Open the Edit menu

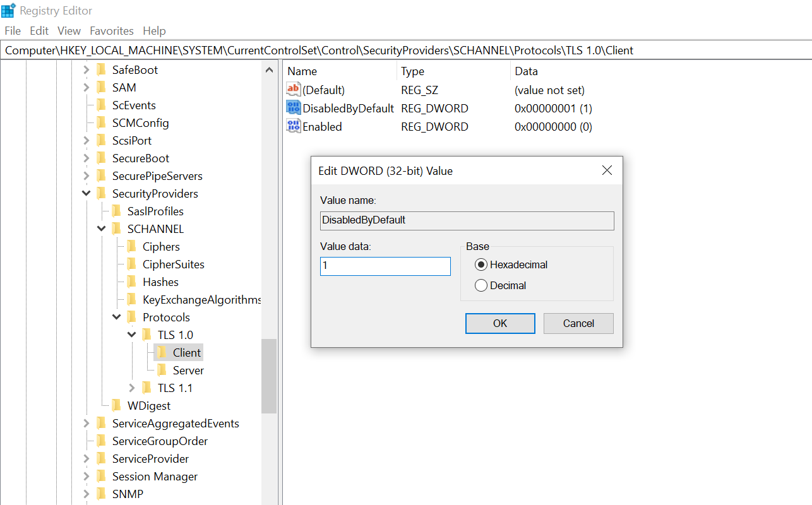[39, 30]
